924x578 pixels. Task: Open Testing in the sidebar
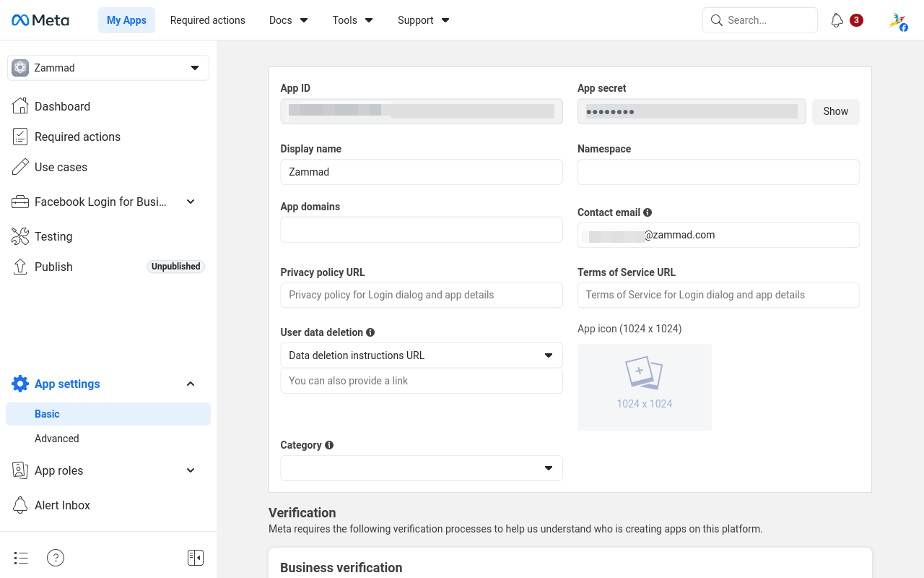pos(108,236)
